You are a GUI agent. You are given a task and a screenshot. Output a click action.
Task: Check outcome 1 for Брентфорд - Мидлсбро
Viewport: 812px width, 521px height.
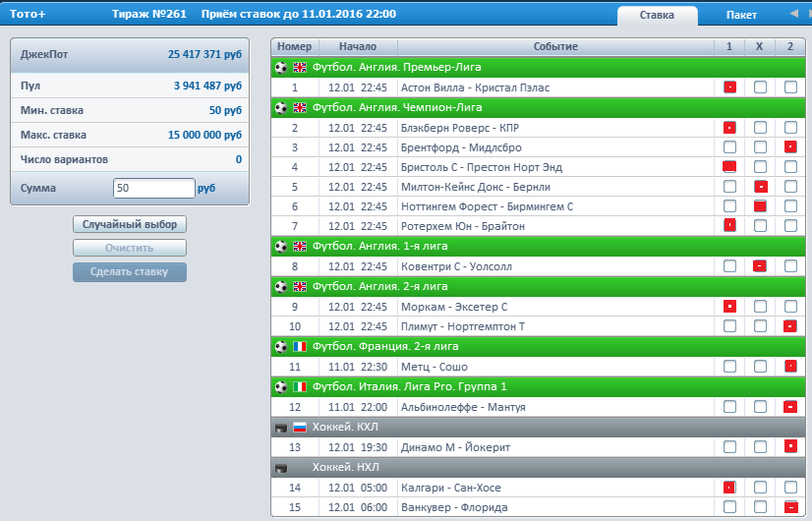(729, 147)
